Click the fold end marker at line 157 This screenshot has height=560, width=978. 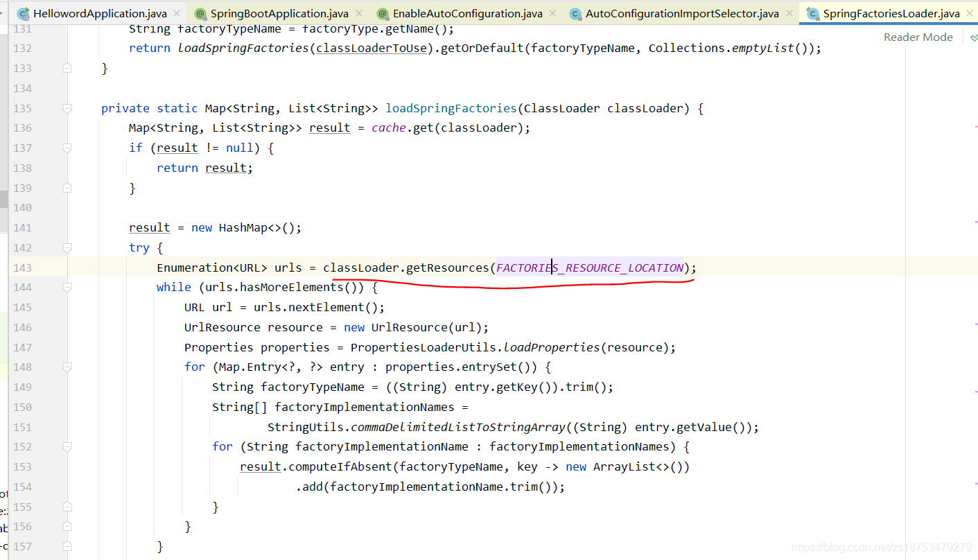[67, 546]
